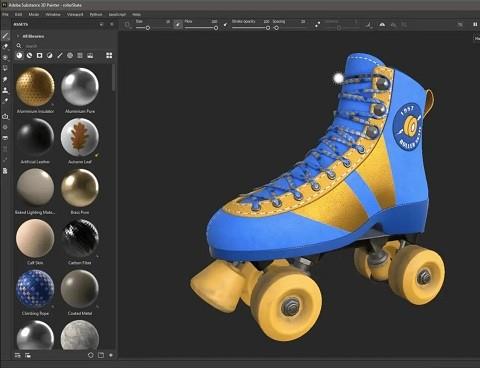Click the Flow slider handle

[216, 28]
